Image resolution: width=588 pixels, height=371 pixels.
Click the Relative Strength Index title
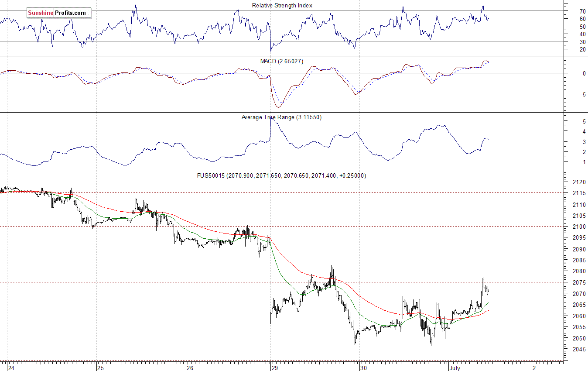point(282,5)
